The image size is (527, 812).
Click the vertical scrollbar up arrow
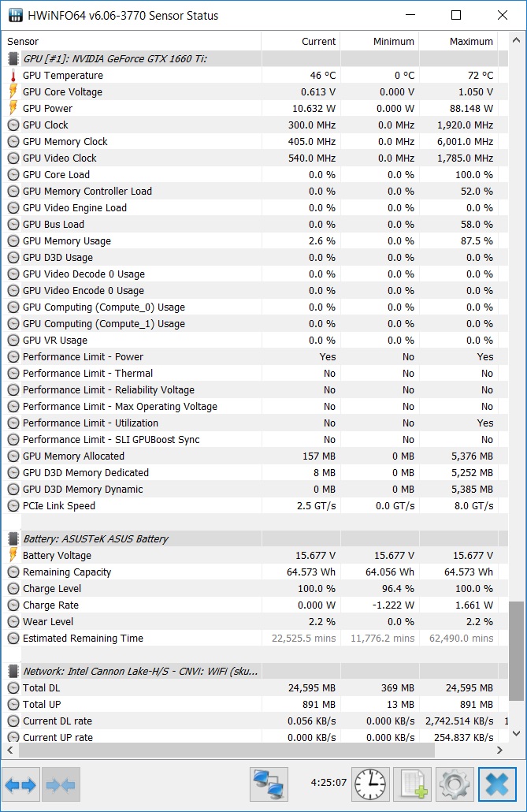pos(516,40)
